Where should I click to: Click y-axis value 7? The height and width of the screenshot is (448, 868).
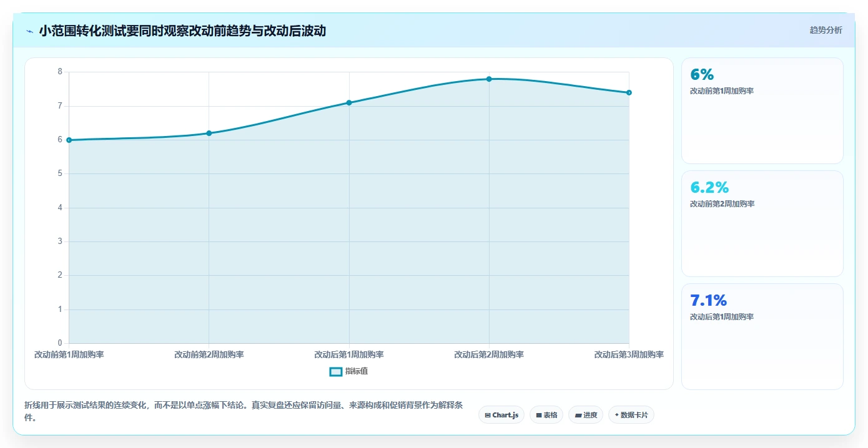point(60,106)
